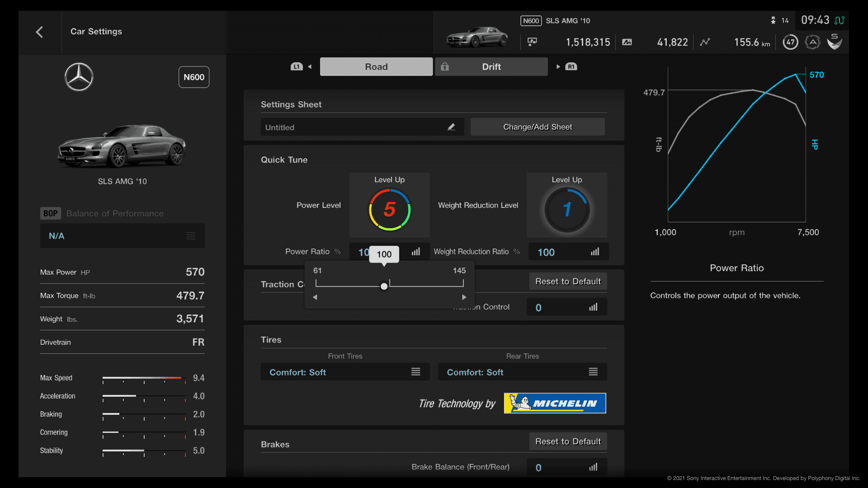
Task: Click the Max Power 570 value
Action: (x=195, y=272)
